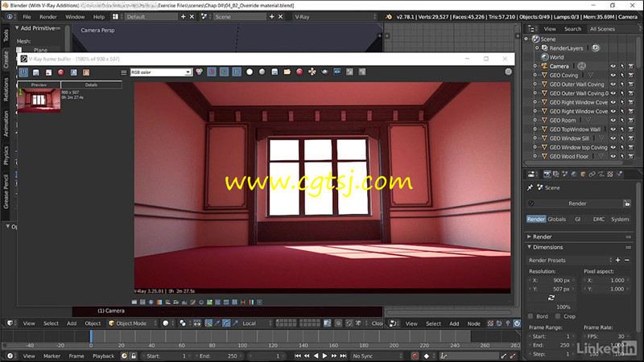
Task: Click the FPS 30 field
Action: 606,336
